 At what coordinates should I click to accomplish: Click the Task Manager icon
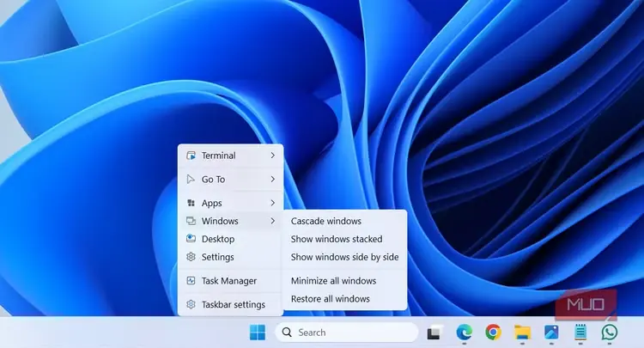[191, 281]
